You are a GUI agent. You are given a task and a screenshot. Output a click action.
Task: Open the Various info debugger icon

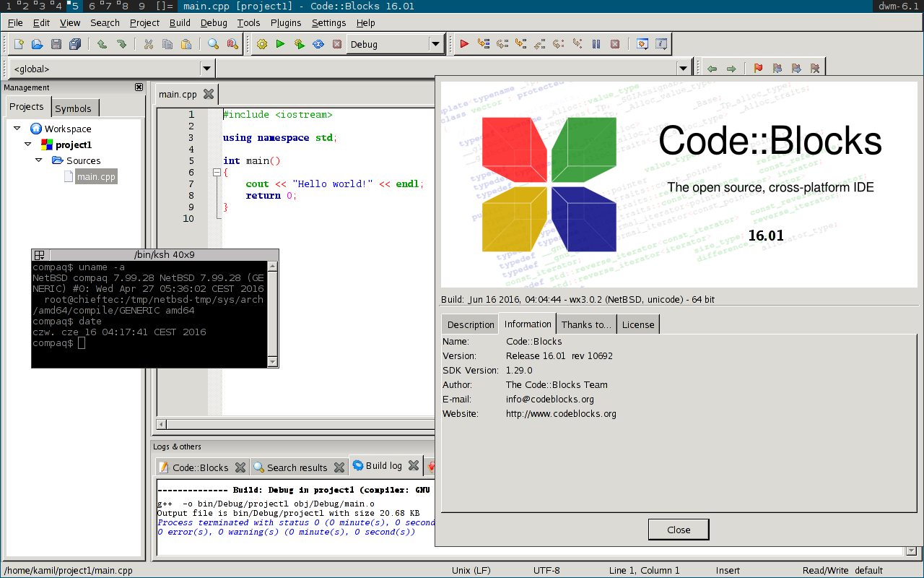(661, 44)
